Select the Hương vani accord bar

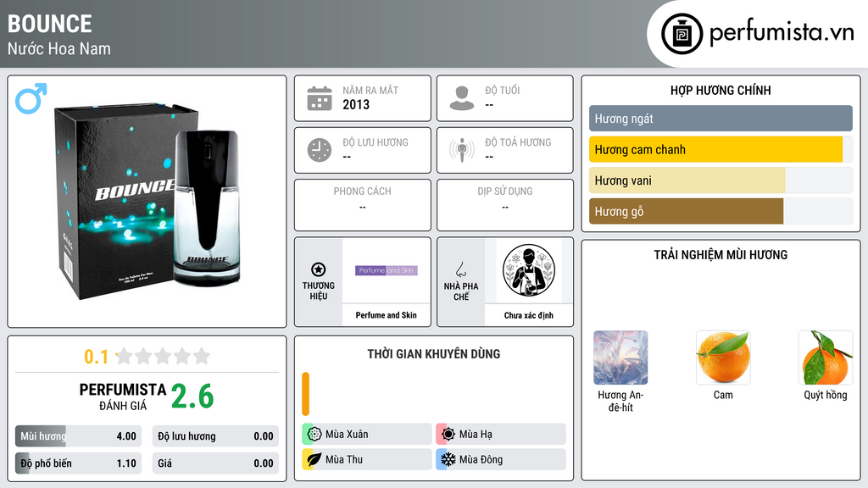(x=721, y=180)
